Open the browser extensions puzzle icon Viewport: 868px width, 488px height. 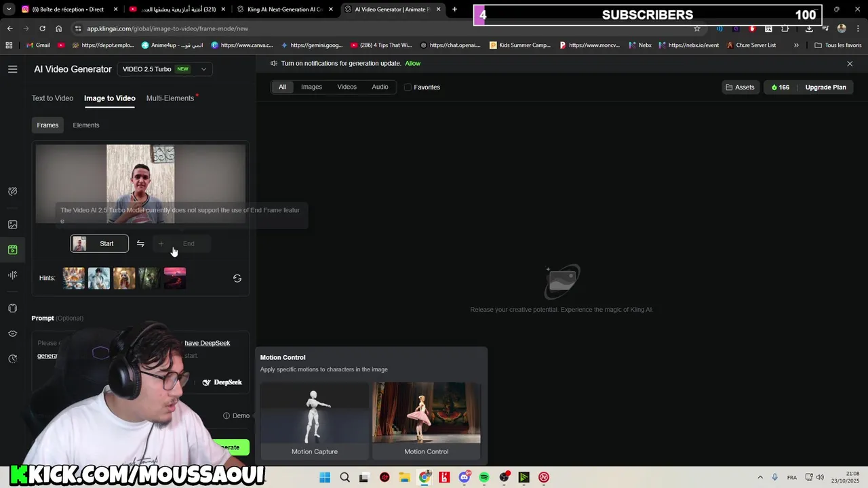pyautogui.click(x=785, y=28)
